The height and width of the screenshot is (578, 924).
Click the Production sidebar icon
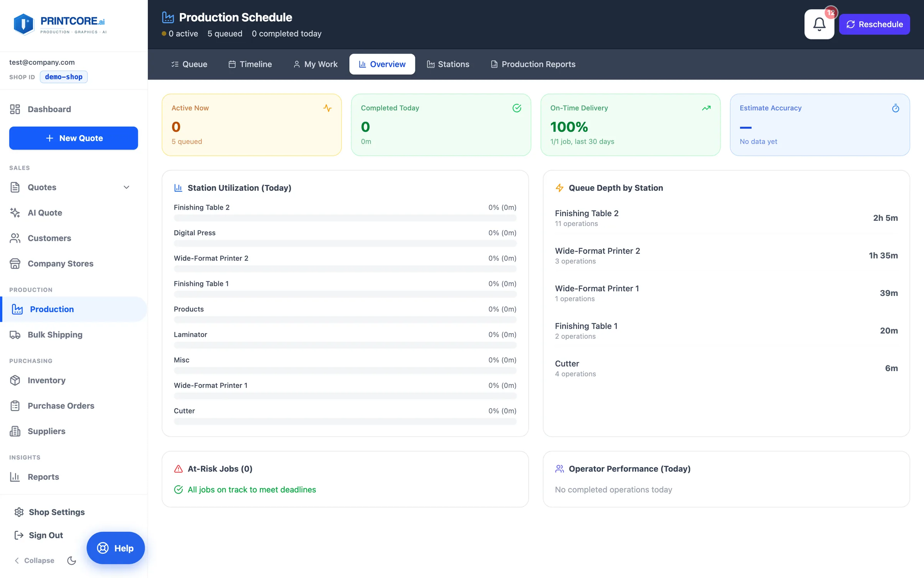click(x=17, y=309)
